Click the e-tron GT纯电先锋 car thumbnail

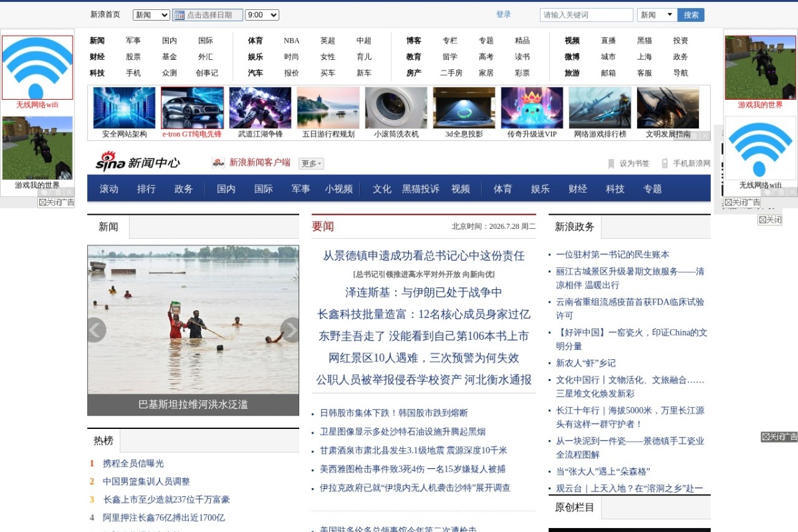click(192, 108)
